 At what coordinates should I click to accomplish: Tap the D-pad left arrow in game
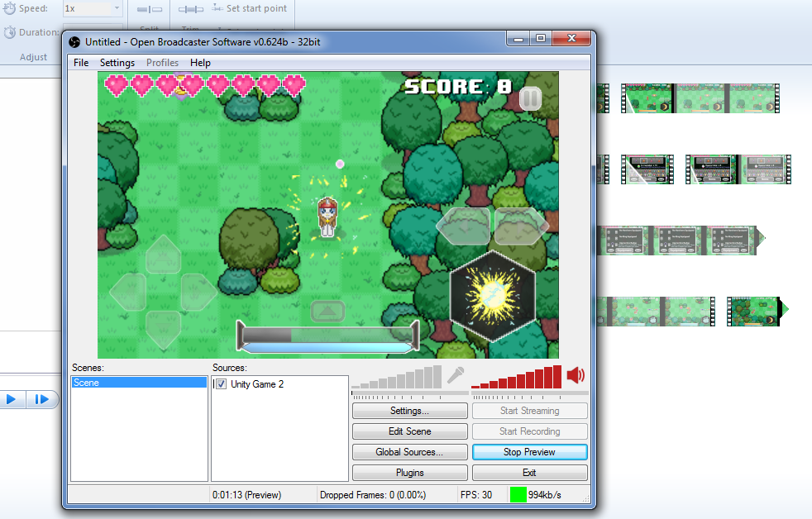click(x=128, y=293)
